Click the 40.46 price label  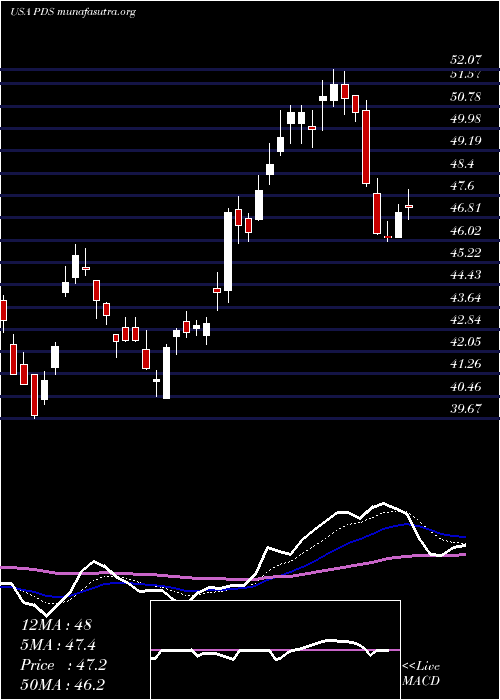(x=466, y=387)
